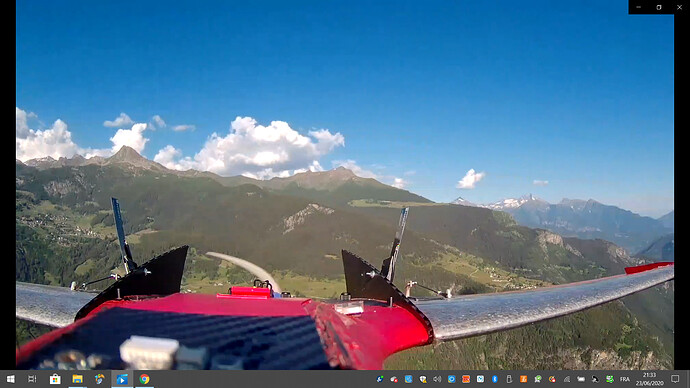Open File Explorer from the taskbar
The width and height of the screenshot is (690, 388).
[x=77, y=379]
